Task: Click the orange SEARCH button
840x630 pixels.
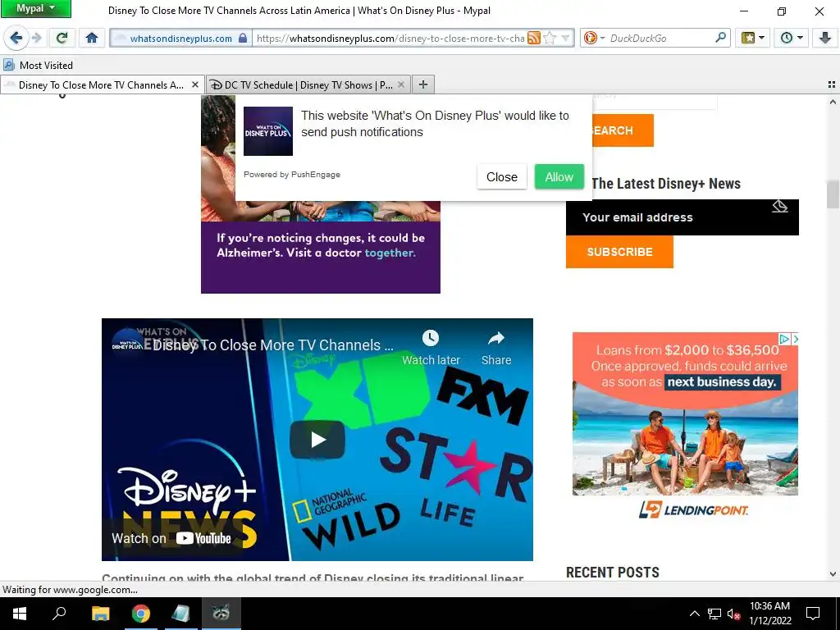Action: (623, 130)
